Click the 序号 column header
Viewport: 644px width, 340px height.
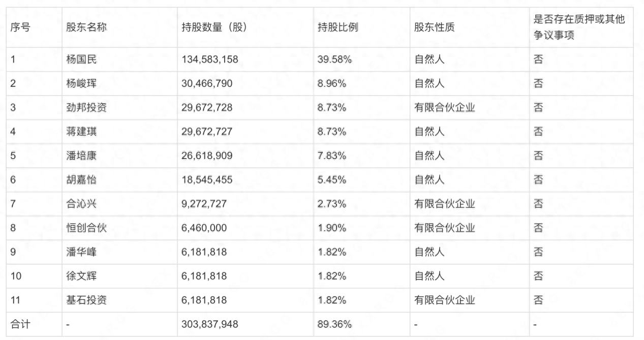point(20,27)
